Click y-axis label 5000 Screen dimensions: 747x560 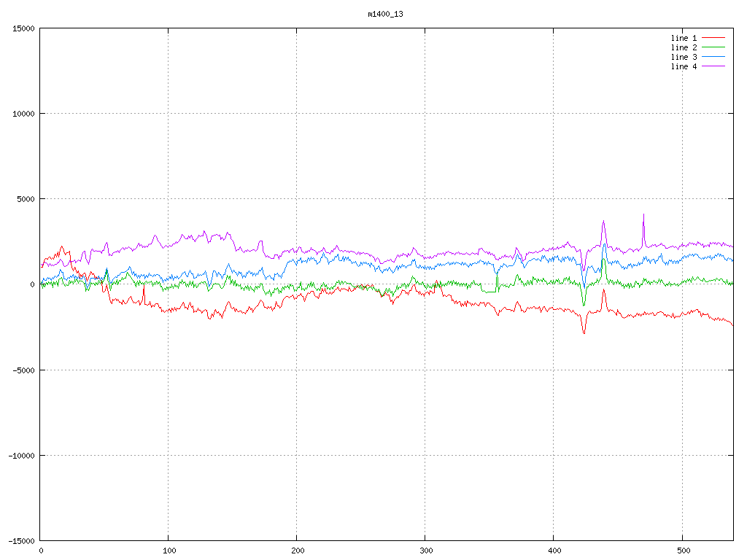pyautogui.click(x=26, y=200)
